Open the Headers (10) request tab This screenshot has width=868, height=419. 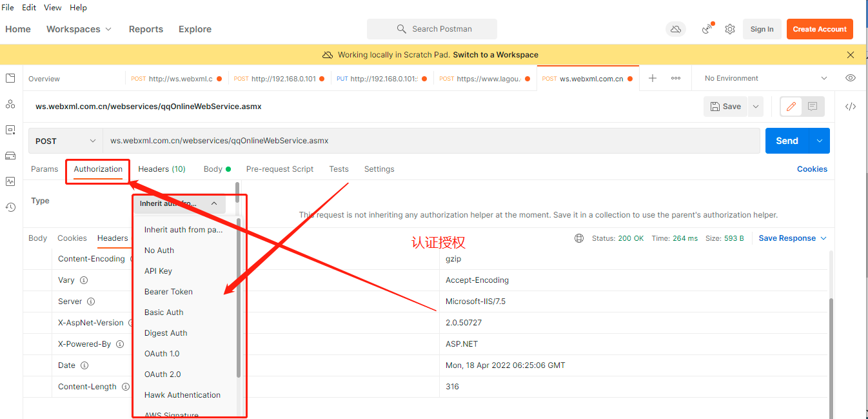pyautogui.click(x=162, y=169)
